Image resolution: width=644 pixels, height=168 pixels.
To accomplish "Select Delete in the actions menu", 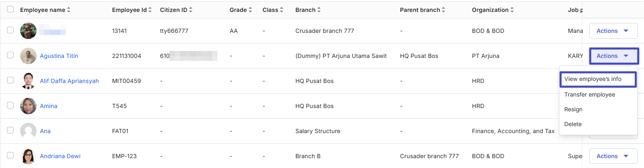I will click(x=573, y=124).
